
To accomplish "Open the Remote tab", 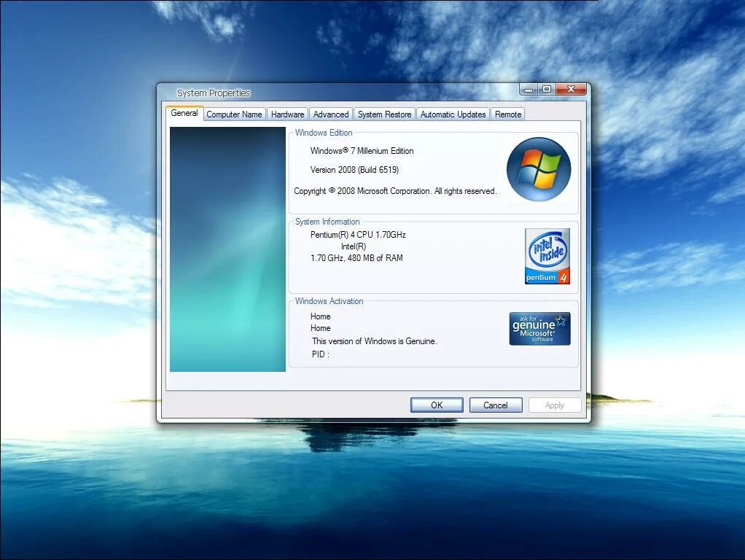I will pos(508,114).
